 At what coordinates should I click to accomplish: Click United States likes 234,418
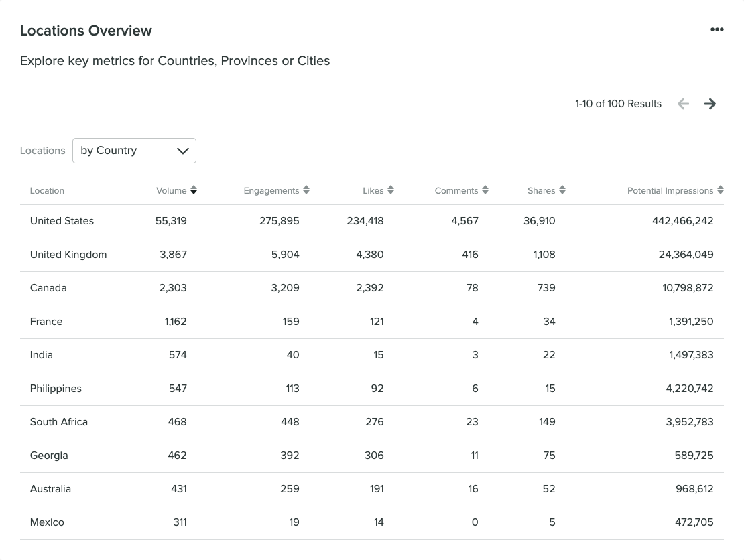pos(365,221)
